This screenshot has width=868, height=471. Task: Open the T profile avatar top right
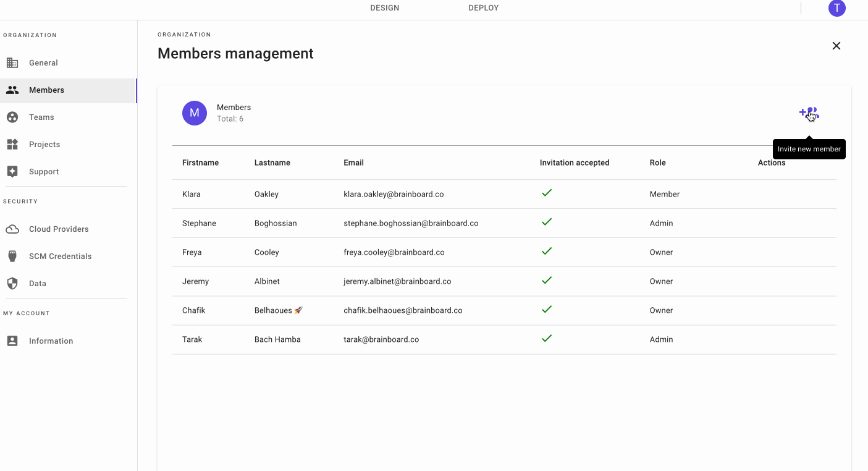(x=837, y=8)
